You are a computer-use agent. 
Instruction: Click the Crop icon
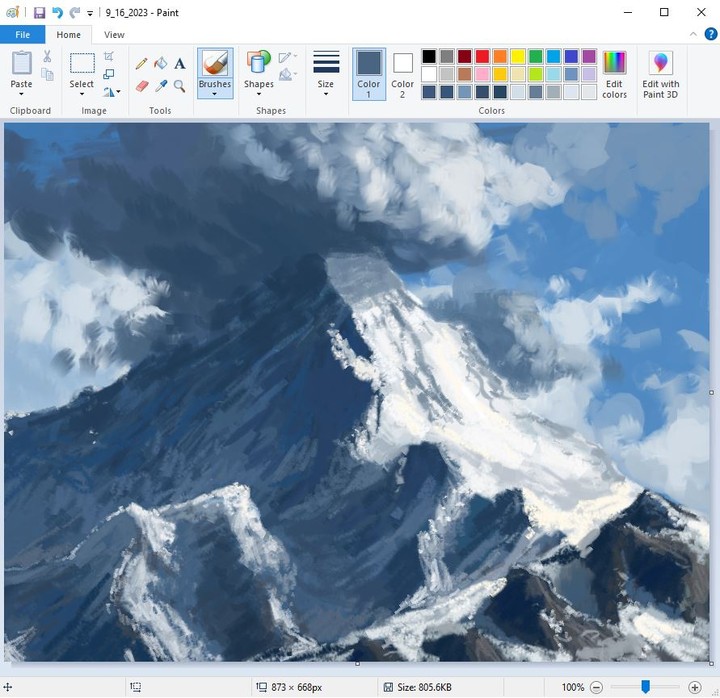(x=109, y=56)
